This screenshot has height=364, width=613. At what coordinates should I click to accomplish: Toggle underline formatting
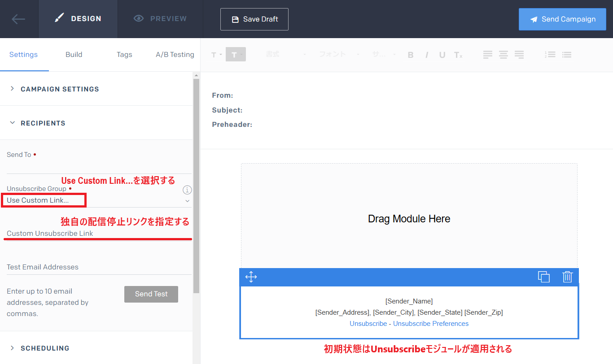pos(442,55)
